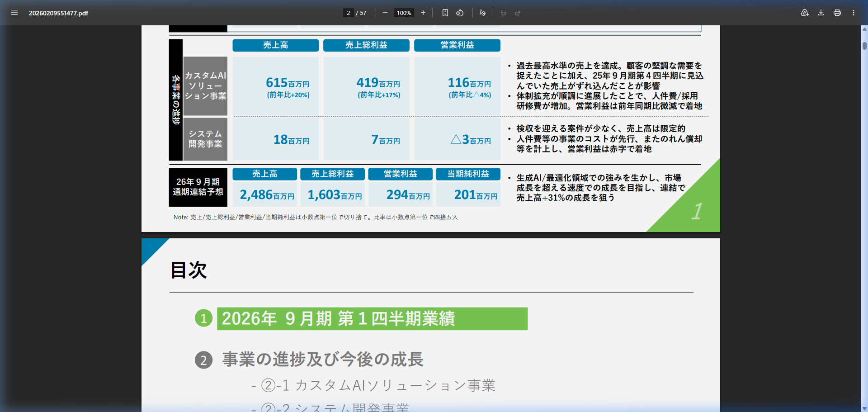Click the '事業の進捗及び今後の成長' contents entry
The width and height of the screenshot is (868, 412).
click(322, 360)
